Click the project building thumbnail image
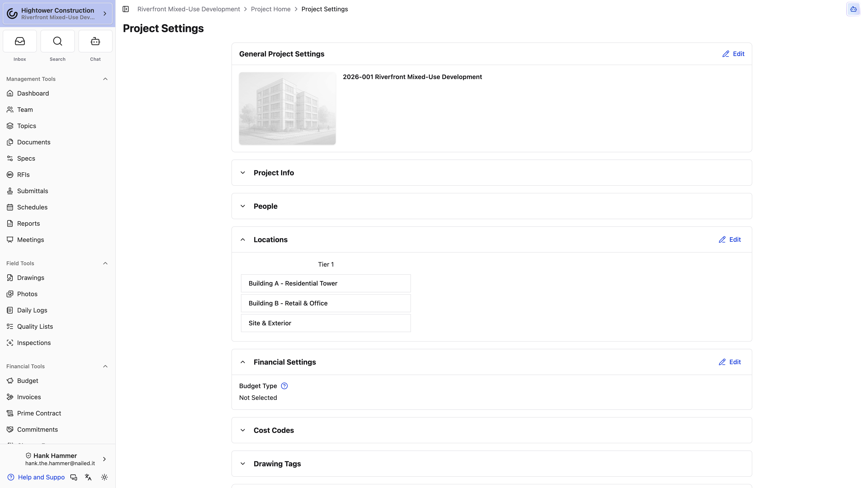 click(x=288, y=108)
